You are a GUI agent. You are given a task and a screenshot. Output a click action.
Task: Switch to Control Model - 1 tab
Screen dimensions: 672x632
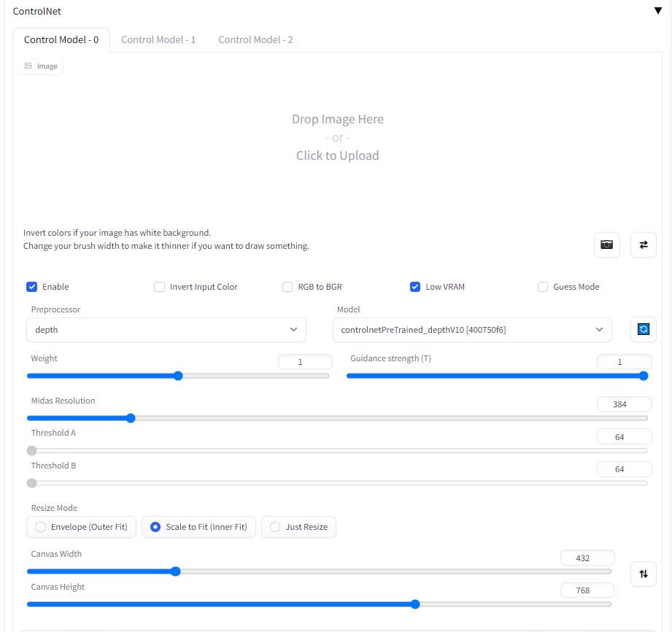pyautogui.click(x=158, y=40)
